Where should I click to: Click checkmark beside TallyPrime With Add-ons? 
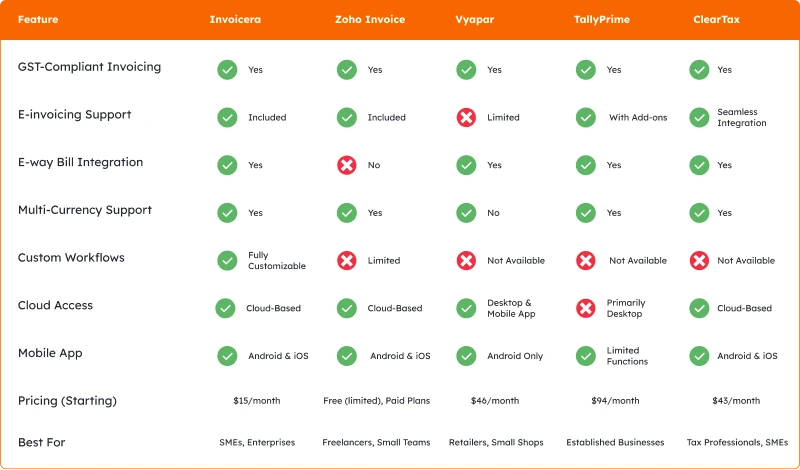586,117
